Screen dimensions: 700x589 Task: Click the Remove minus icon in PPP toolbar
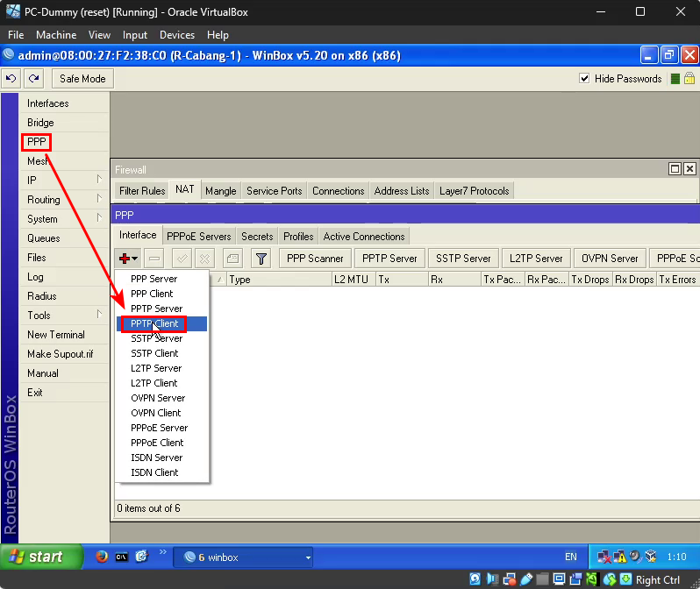pos(154,259)
